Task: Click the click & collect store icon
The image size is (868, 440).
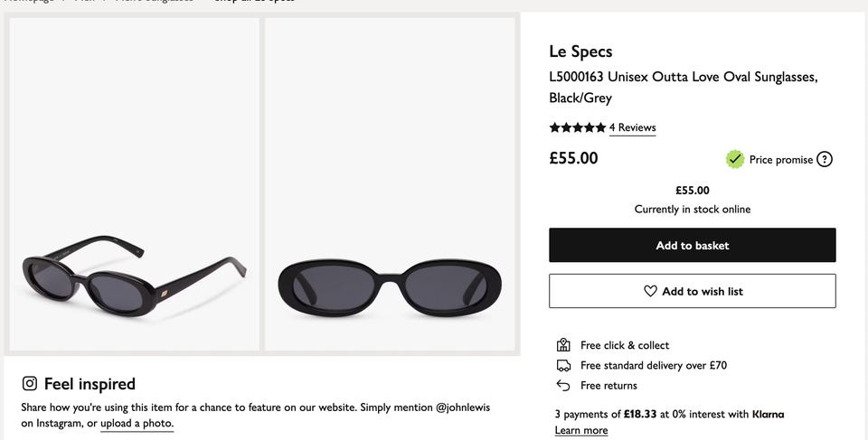Action: coord(563,345)
